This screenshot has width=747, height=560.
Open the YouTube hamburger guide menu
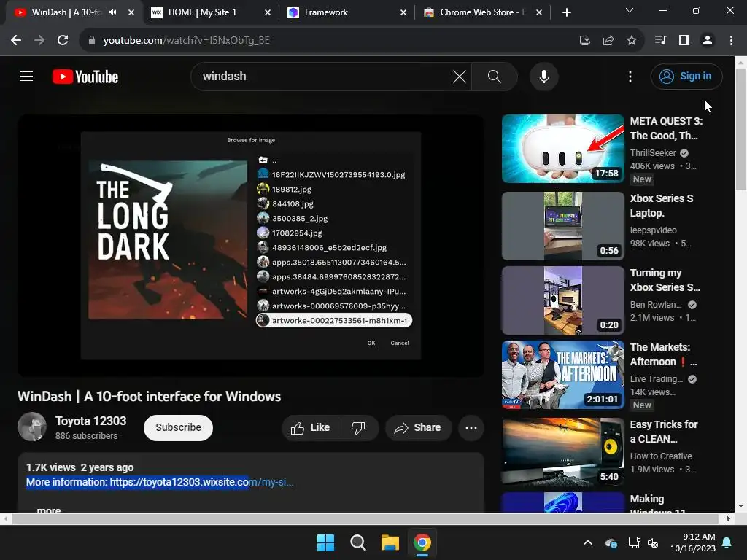(26, 76)
